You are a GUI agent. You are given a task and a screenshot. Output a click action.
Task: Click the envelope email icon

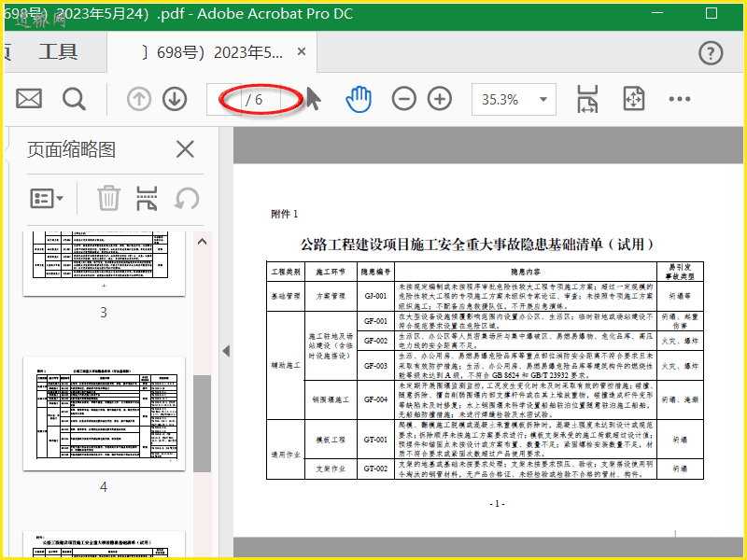pos(29,99)
